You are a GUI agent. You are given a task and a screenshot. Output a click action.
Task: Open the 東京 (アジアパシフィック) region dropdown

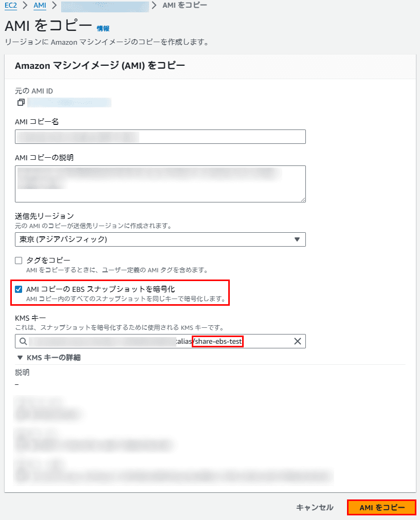(x=160, y=239)
